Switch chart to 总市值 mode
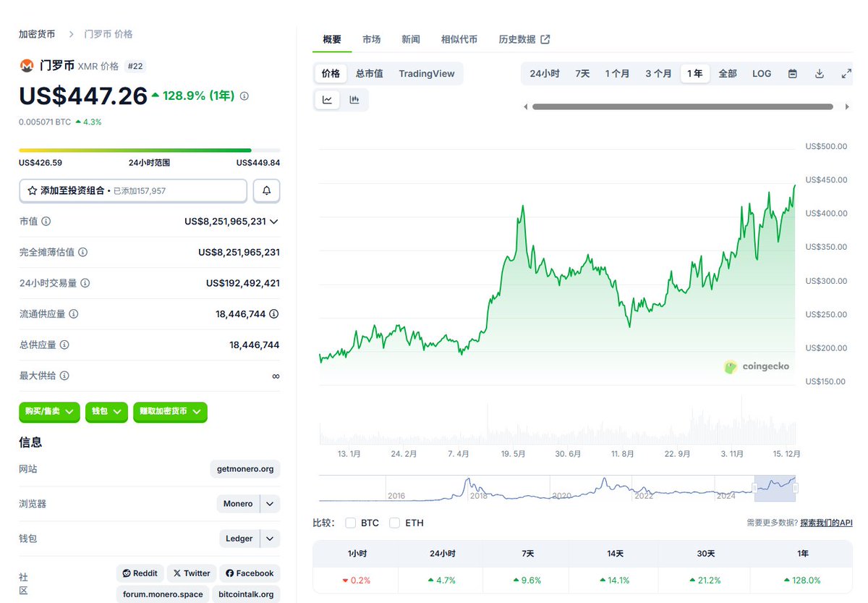Screen dimensions: 868x603 370,73
